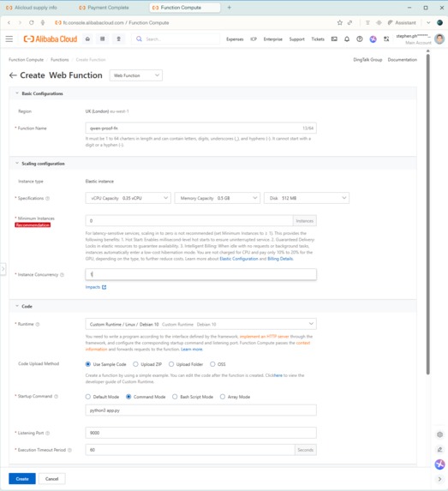Click the Cancel button
Viewport: 448px width, 491px height.
(52, 479)
